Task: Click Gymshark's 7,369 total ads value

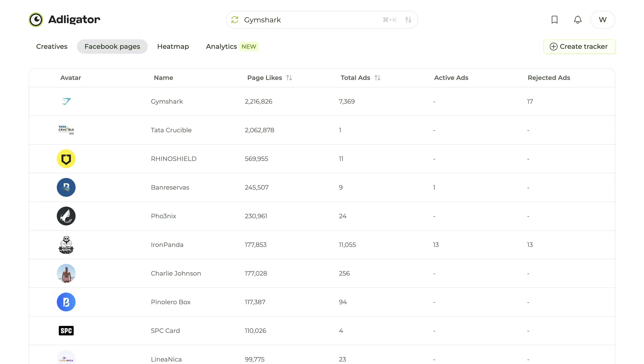Action: (347, 102)
